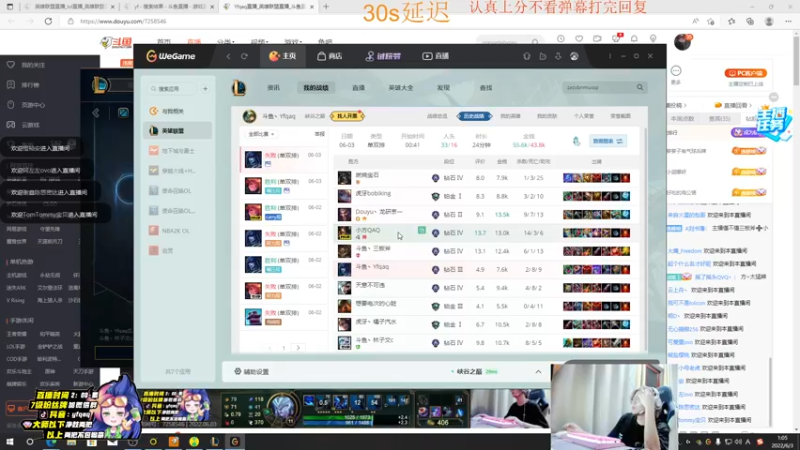The width and height of the screenshot is (800, 450).
Task: Click player 虎牙bobiking in the scoreboard
Action: pyautogui.click(x=373, y=193)
